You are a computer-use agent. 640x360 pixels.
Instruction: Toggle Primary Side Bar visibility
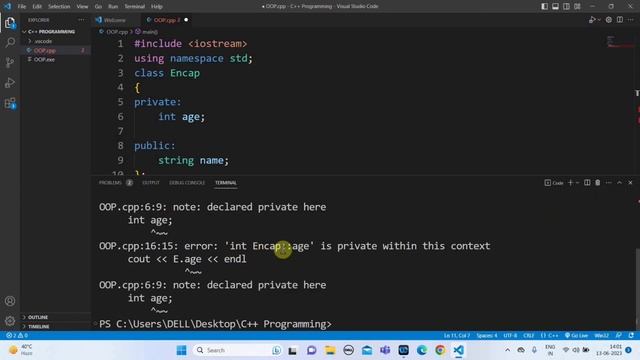[544, 6]
